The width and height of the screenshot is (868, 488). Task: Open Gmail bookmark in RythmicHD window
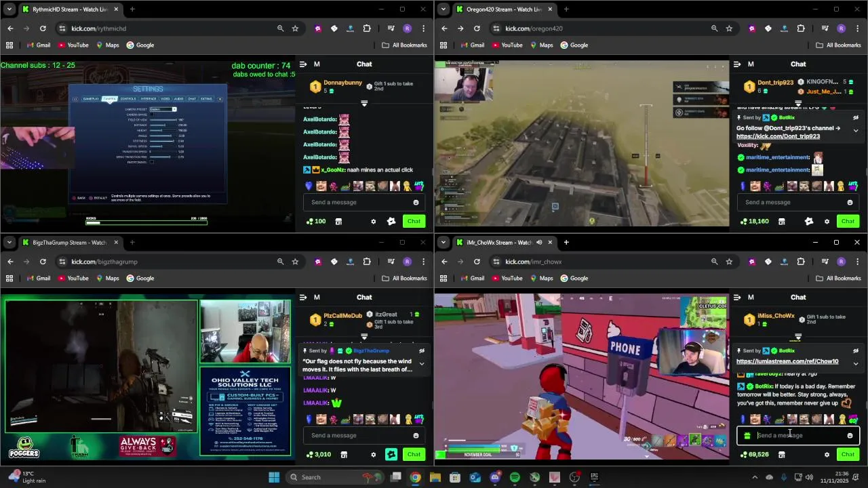pos(39,45)
